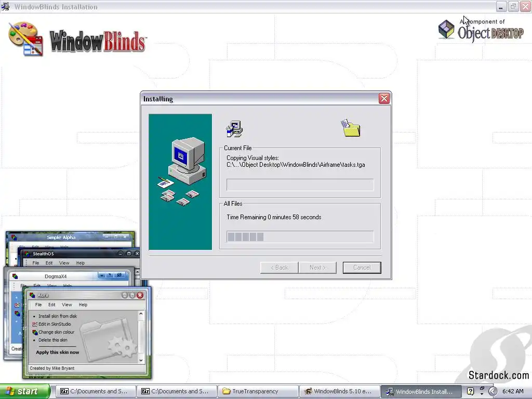
Task: Click the Change skin colour icon
Action: [35, 332]
